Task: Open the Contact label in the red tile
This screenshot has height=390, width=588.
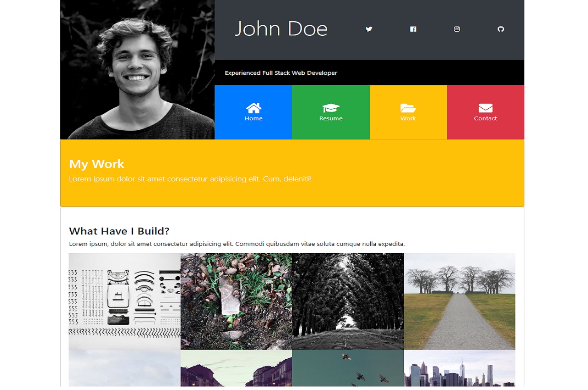Action: [x=486, y=118]
